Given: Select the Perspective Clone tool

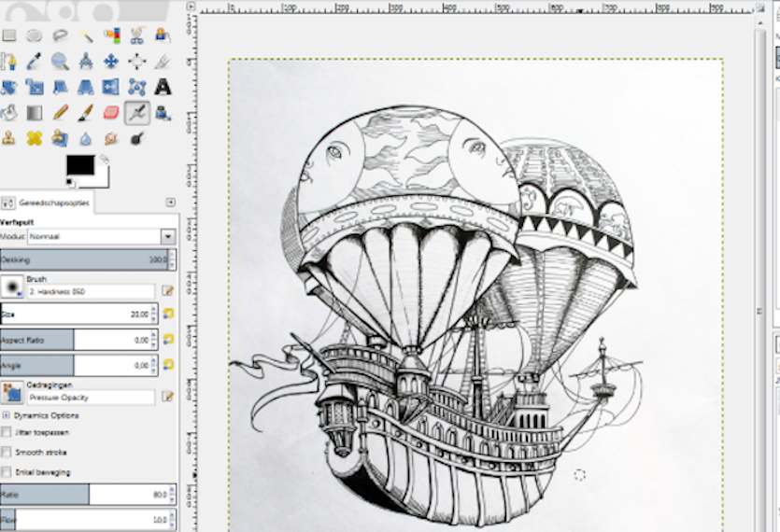Looking at the screenshot, I should click(60, 138).
